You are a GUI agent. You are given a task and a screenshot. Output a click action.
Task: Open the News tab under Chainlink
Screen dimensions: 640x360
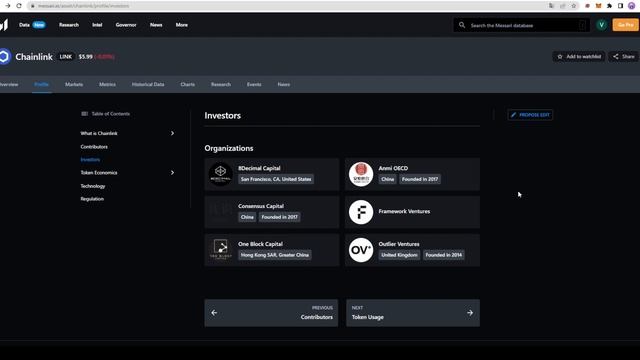284,84
